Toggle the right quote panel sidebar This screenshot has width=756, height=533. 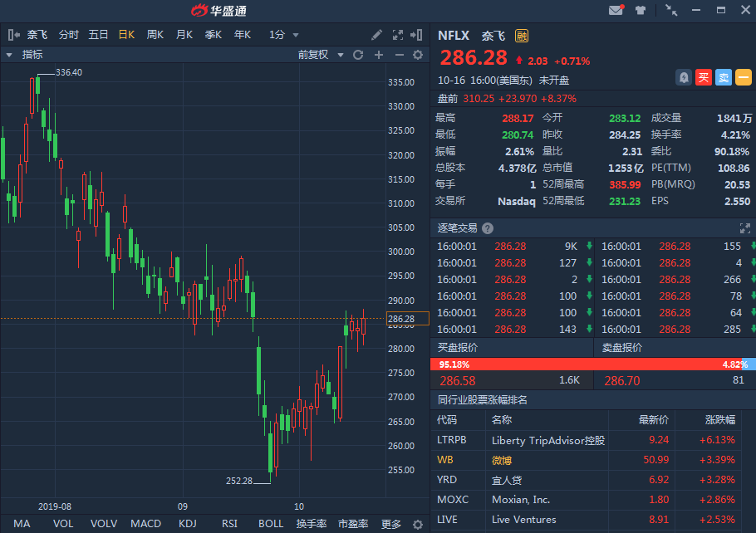418,35
